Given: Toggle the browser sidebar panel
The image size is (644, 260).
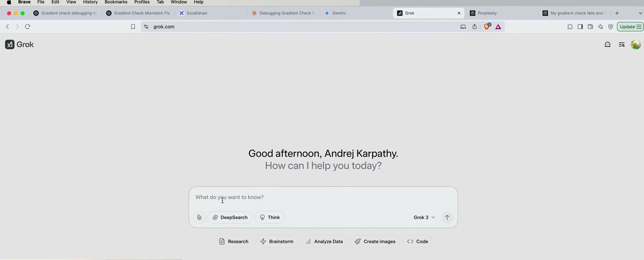Looking at the screenshot, I should [x=580, y=27].
